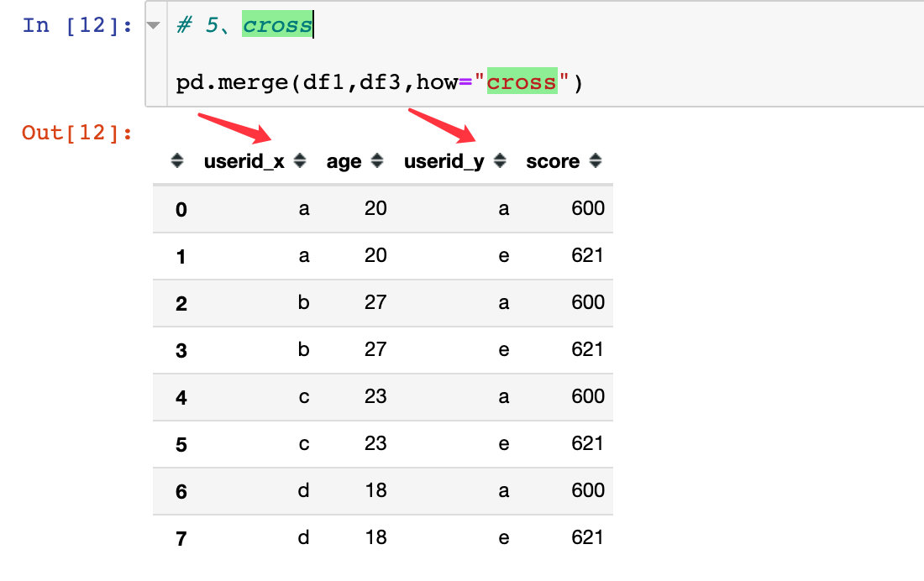Sort table by userid_y column icon
Image resolution: width=924 pixels, height=581 pixels.
click(500, 161)
